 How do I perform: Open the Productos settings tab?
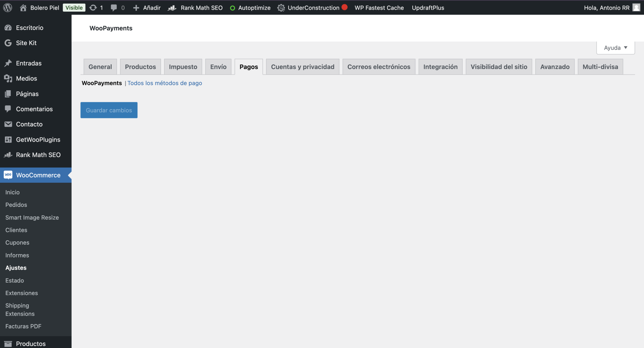tap(140, 67)
